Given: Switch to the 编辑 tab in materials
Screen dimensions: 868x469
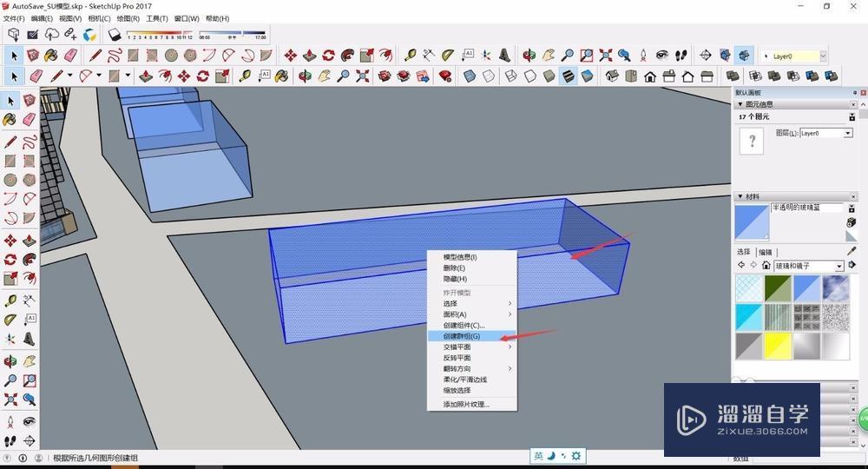Looking at the screenshot, I should point(766,252).
